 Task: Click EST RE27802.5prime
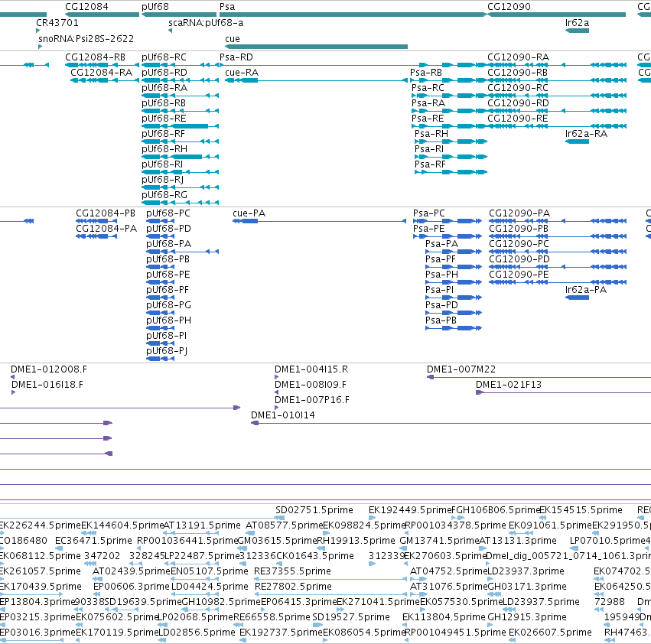pos(293,587)
